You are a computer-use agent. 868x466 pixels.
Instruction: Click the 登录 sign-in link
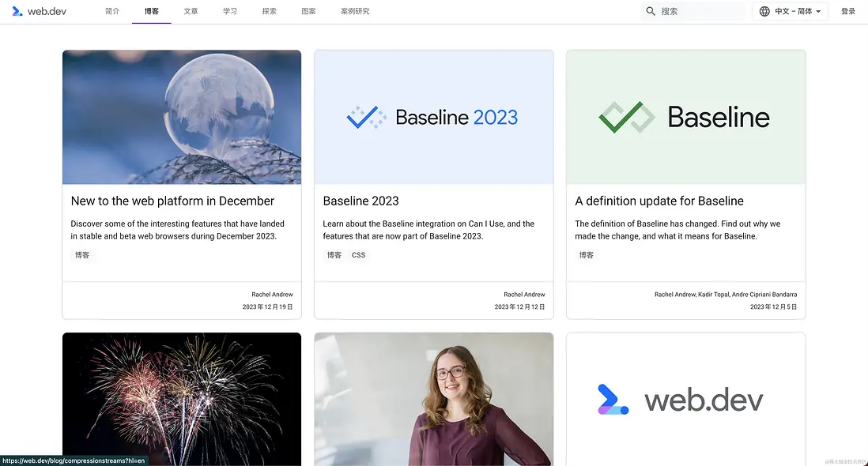point(848,11)
